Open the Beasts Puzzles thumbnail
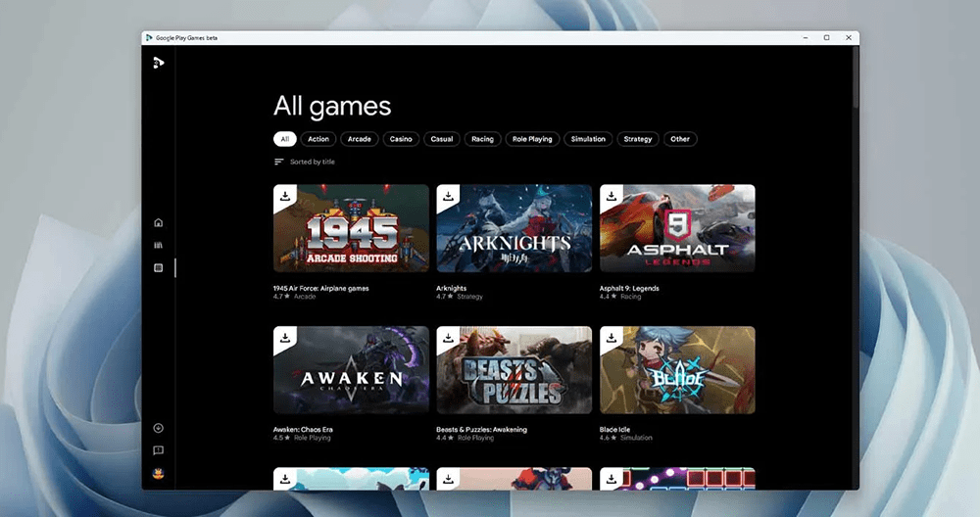The height and width of the screenshot is (517, 980). 514,370
